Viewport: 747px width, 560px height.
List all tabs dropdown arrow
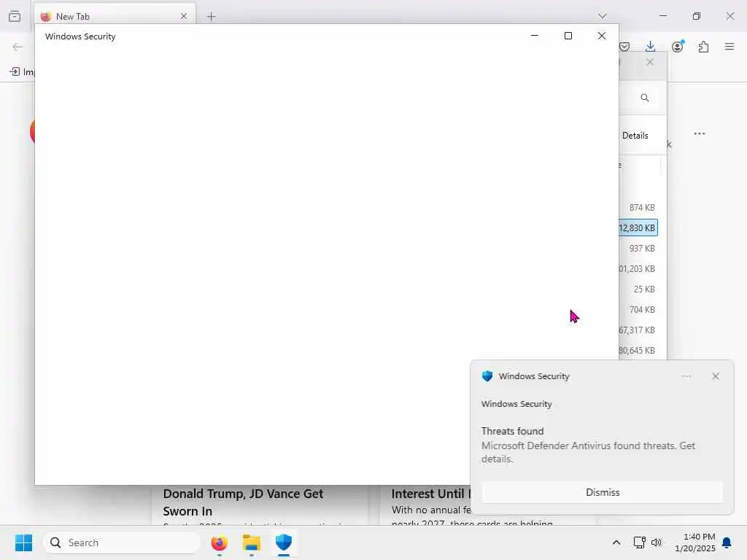pyautogui.click(x=602, y=16)
